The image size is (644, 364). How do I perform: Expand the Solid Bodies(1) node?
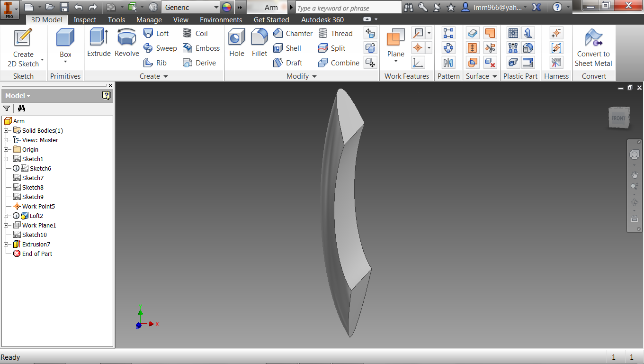click(x=6, y=131)
